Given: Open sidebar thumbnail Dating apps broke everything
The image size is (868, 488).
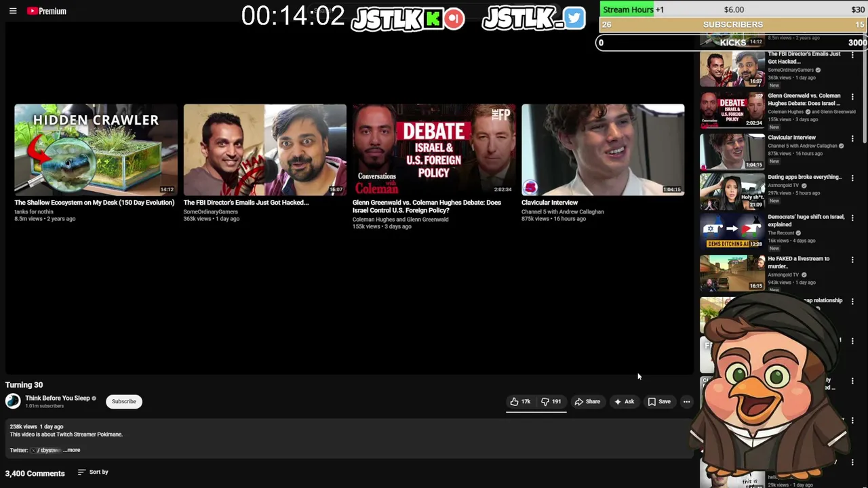Looking at the screenshot, I should [732, 191].
